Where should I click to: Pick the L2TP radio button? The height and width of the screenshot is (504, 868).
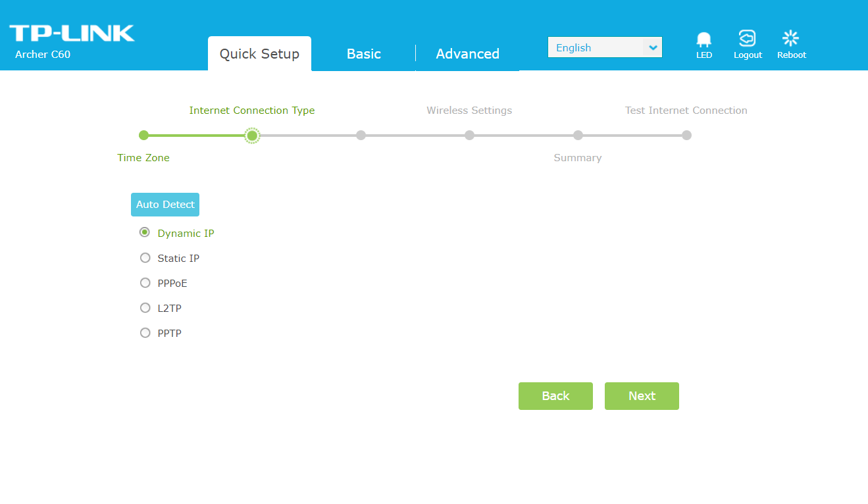[x=145, y=308]
